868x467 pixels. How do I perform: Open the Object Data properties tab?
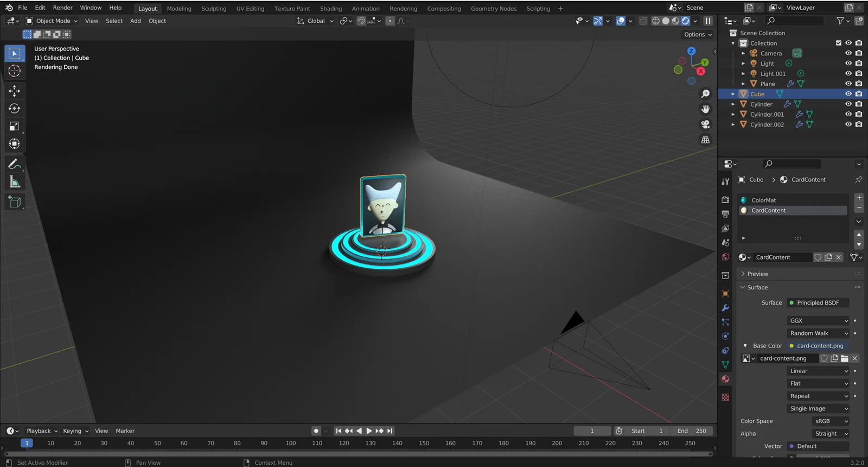[x=725, y=365]
